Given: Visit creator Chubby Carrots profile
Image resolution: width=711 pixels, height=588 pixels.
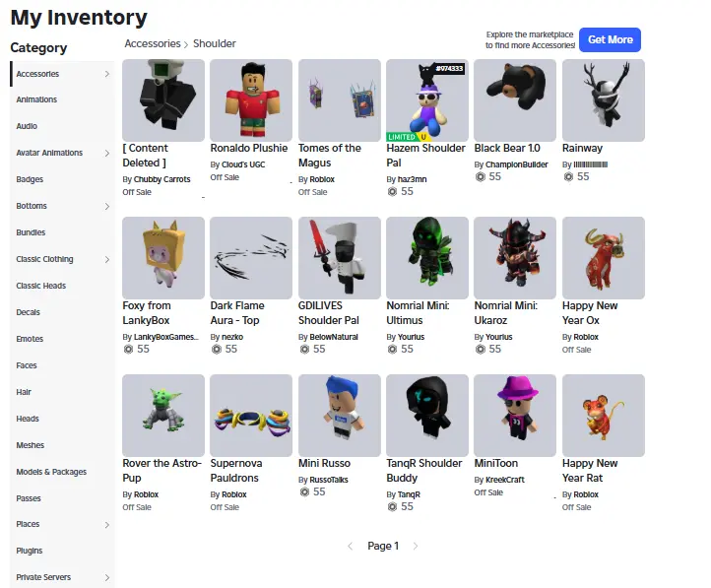Looking at the screenshot, I should 162,179.
